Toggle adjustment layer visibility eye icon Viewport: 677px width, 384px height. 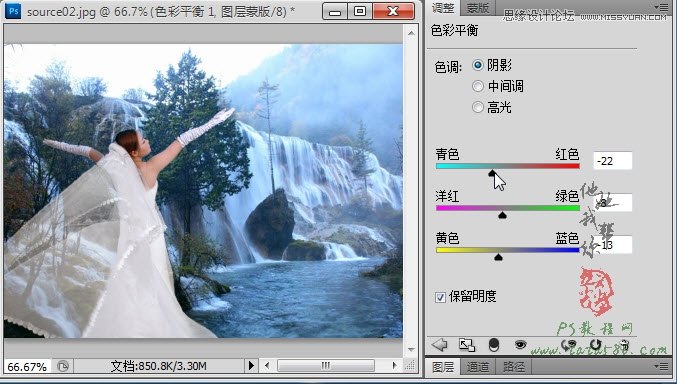(521, 345)
